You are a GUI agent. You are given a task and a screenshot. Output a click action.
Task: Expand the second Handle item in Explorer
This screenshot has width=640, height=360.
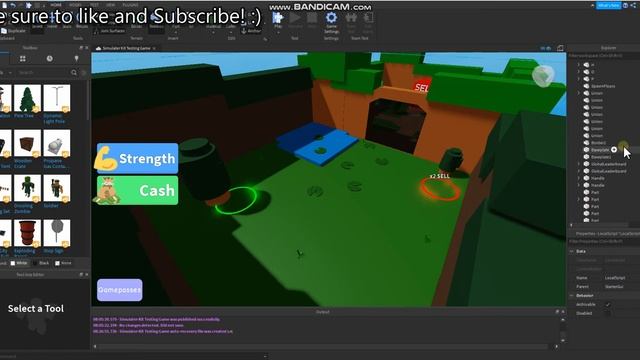pos(579,185)
